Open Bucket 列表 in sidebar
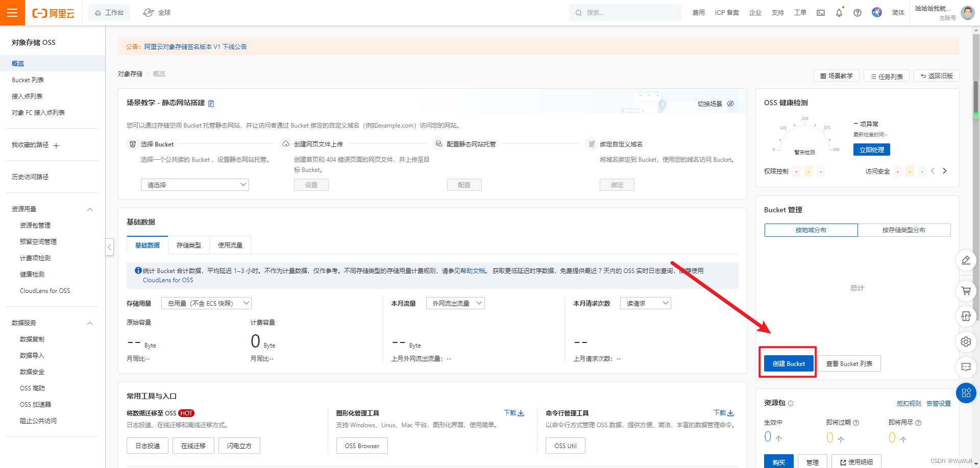Image resolution: width=980 pixels, height=468 pixels. (x=28, y=80)
